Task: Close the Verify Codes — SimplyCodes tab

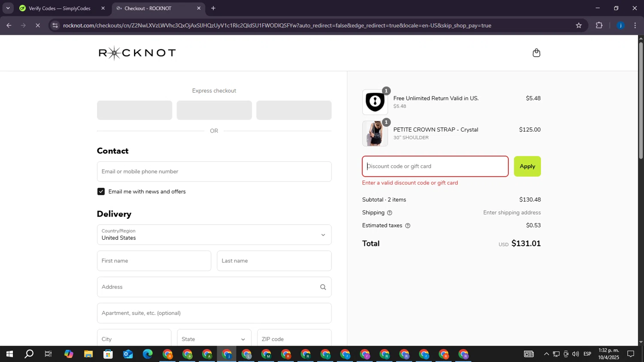Action: point(103,8)
